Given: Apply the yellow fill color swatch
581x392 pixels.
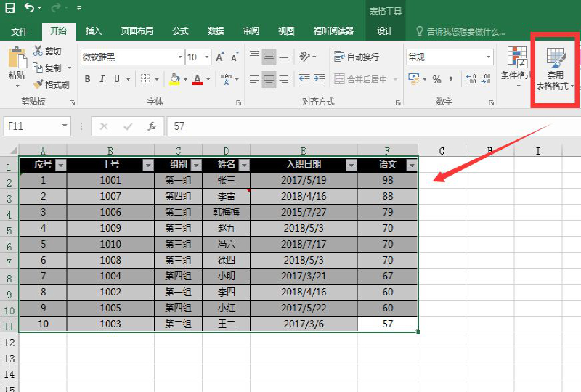Looking at the screenshot, I should pyautogui.click(x=174, y=79).
